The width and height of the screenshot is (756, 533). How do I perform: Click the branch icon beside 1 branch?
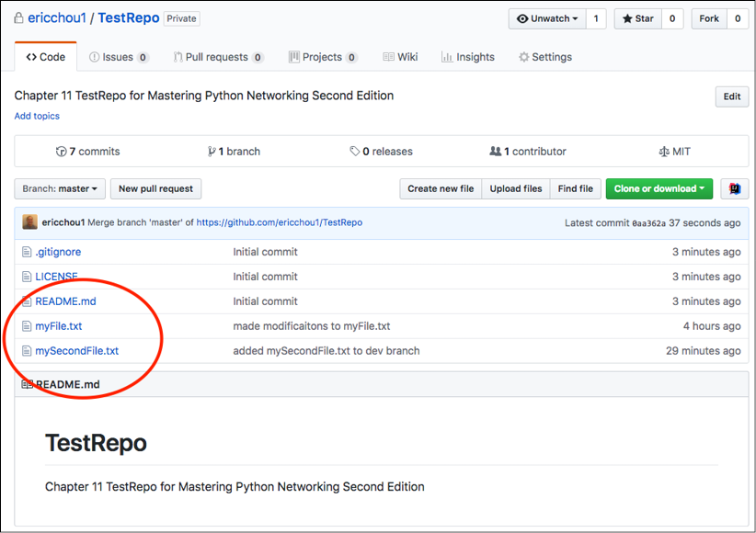tap(212, 152)
